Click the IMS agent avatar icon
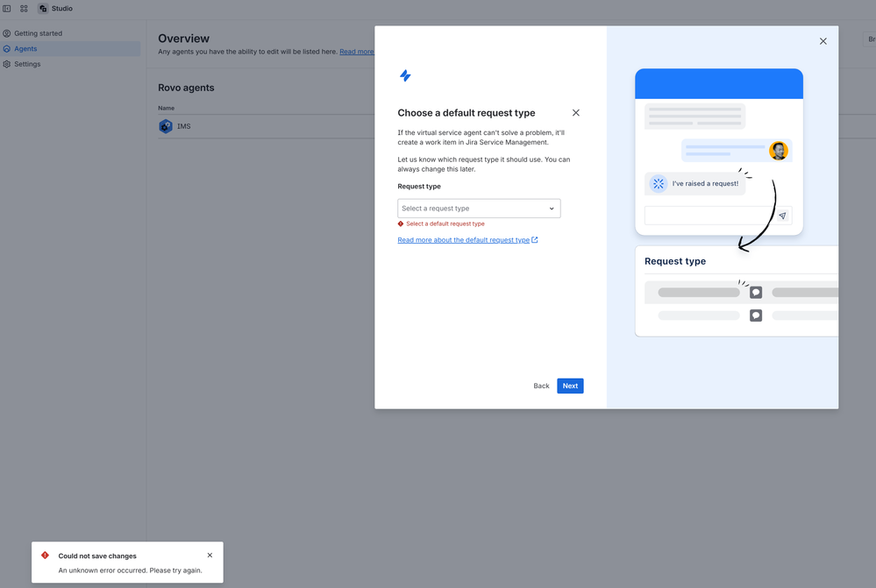Image resolution: width=876 pixels, height=588 pixels. point(166,126)
